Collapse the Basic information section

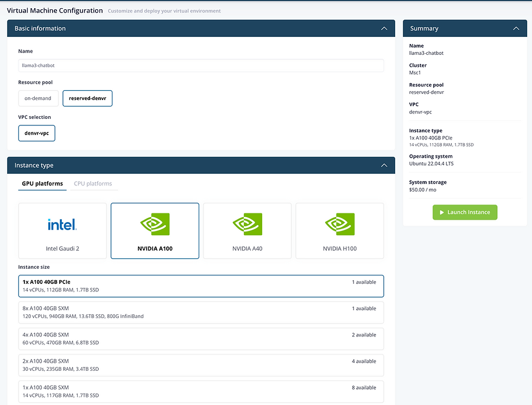[384, 28]
